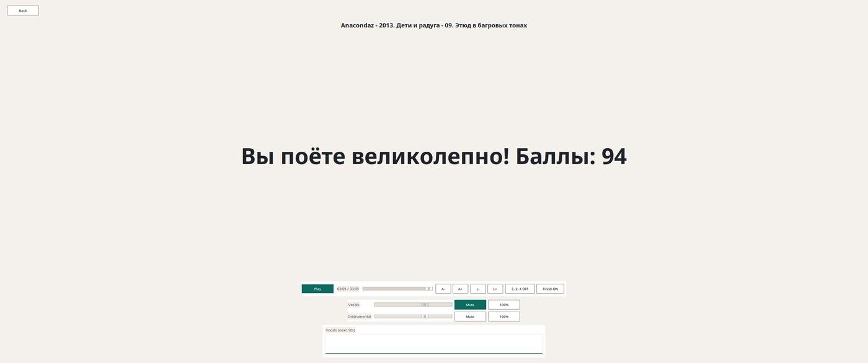Image resolution: width=868 pixels, height=363 pixels.
Task: Mute the Instrumental track
Action: pos(470,317)
